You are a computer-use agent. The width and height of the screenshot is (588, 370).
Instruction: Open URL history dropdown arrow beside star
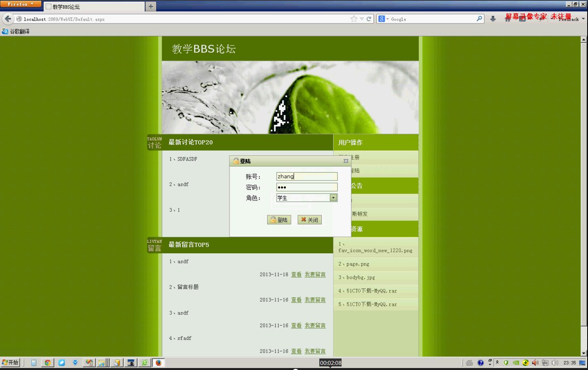point(362,19)
